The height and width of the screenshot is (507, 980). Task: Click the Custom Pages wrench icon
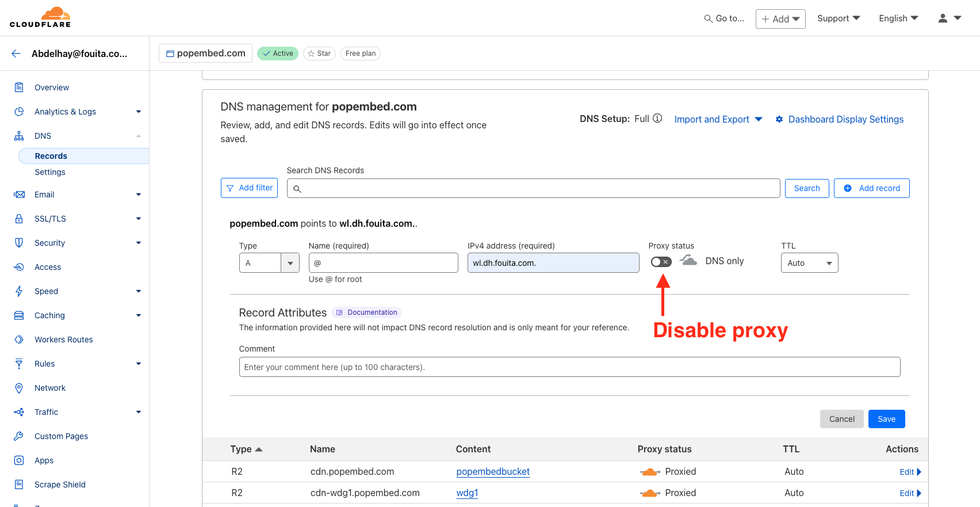(x=19, y=436)
